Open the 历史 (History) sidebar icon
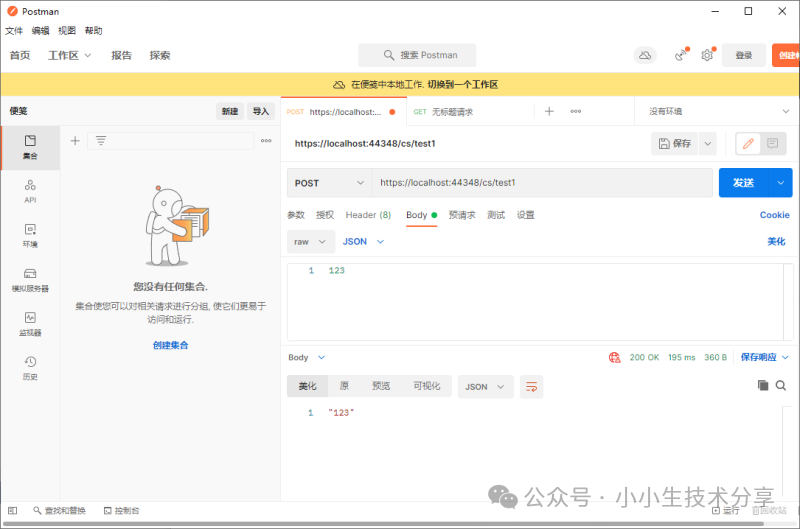The width and height of the screenshot is (800, 529). (x=30, y=367)
